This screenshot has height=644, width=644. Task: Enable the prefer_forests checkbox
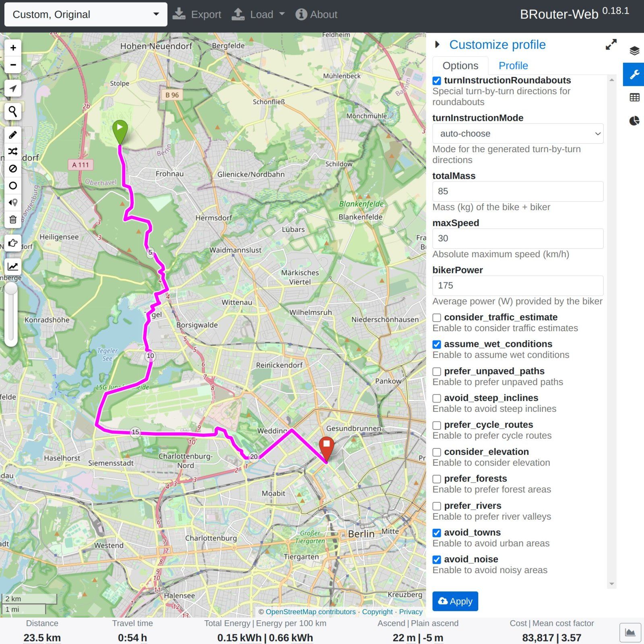click(x=437, y=479)
